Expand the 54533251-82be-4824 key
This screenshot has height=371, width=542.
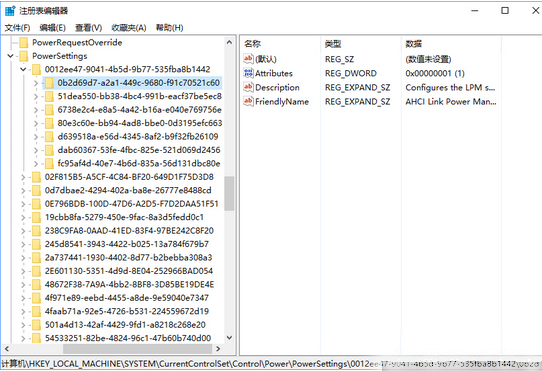pos(23,338)
